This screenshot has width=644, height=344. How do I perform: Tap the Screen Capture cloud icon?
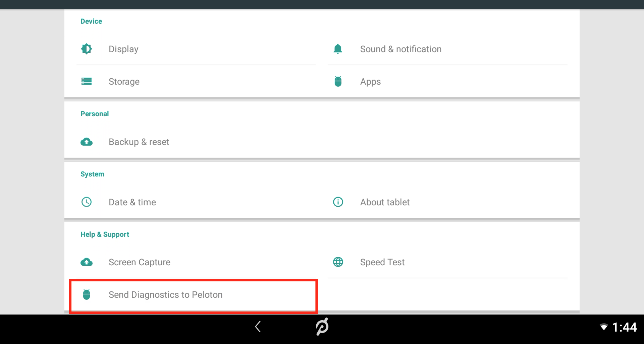pyautogui.click(x=87, y=262)
